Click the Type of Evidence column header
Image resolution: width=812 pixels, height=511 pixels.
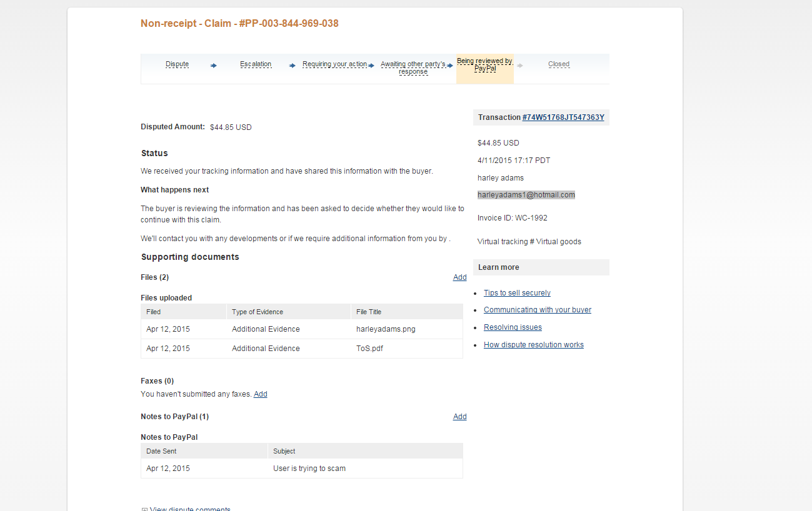[289, 312]
